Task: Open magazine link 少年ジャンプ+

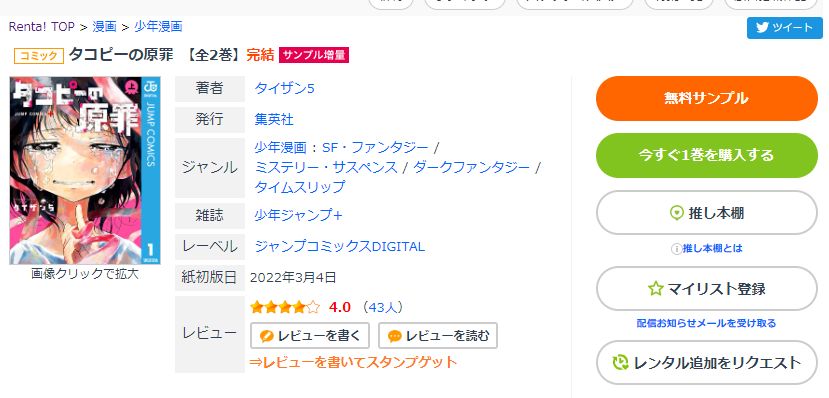Action: (299, 215)
